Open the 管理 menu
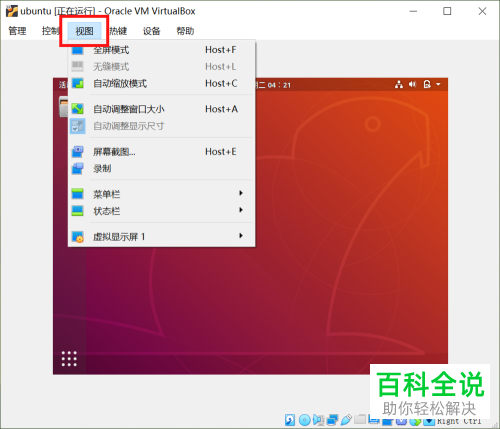The width and height of the screenshot is (500, 429). point(17,31)
